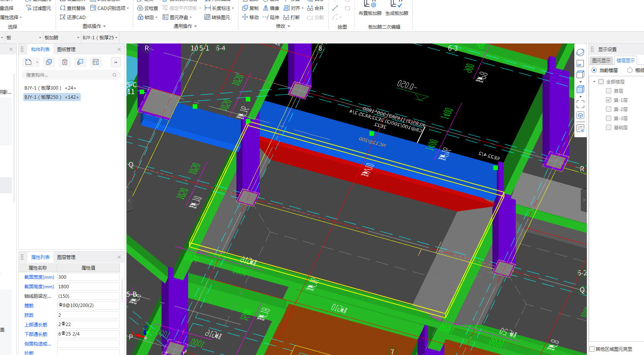The width and height of the screenshot is (644, 355).
Task: Click the 搜索构件 search field
Action: click(x=69, y=75)
